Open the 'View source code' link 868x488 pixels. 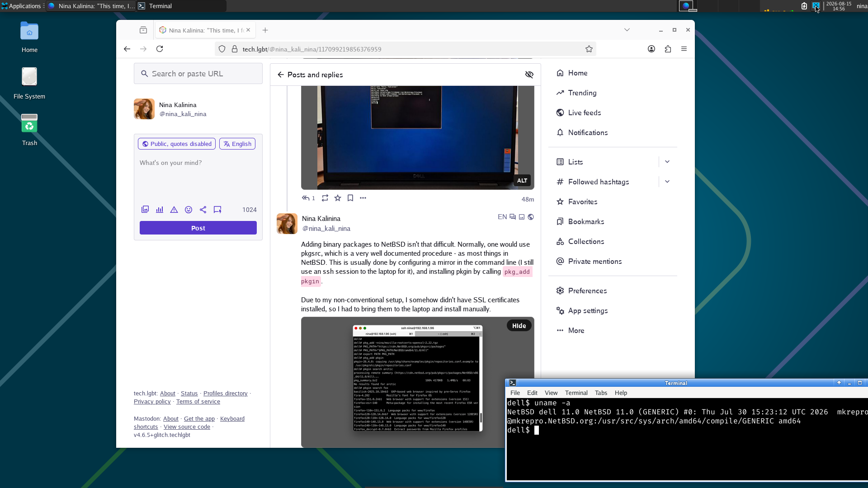pos(187,427)
